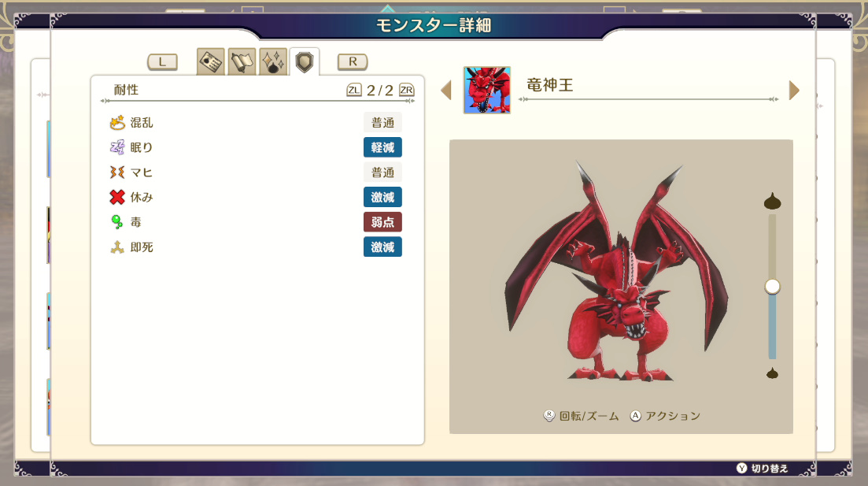
Task: Click the マヒ resistance label
Action: (142, 173)
